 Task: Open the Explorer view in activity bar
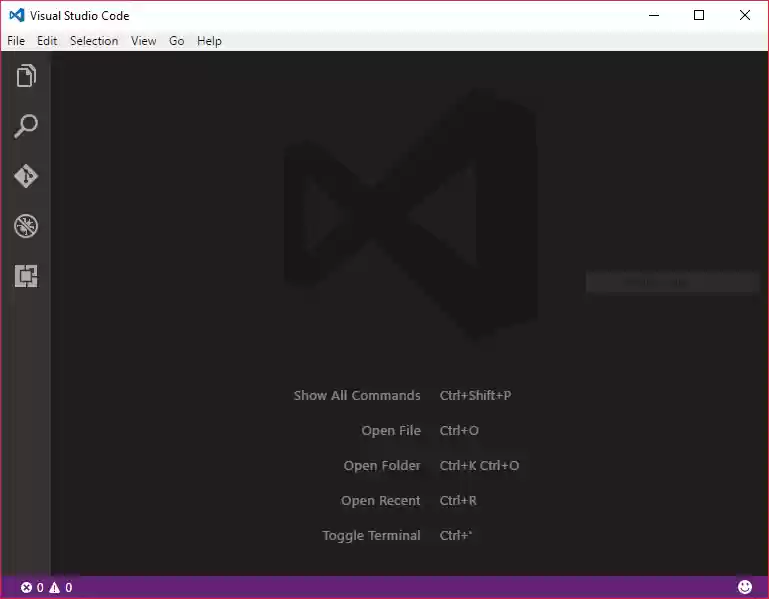pos(26,76)
